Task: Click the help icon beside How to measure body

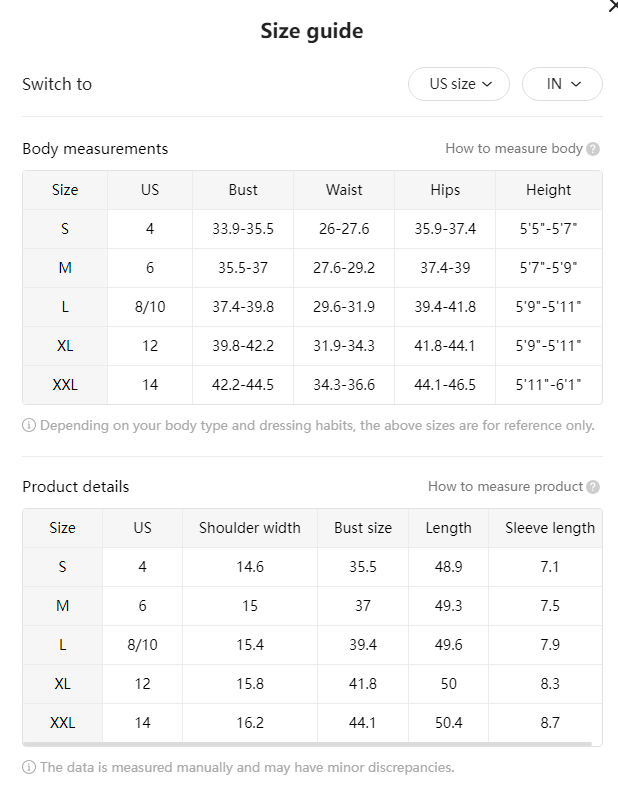Action: (x=593, y=149)
